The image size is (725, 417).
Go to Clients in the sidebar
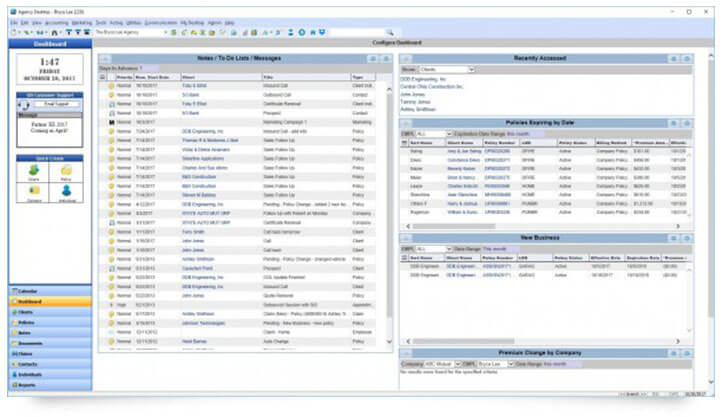tap(50, 312)
